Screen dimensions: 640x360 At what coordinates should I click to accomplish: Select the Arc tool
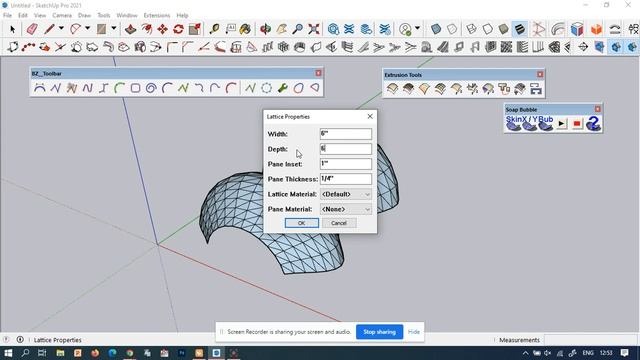pos(76,29)
